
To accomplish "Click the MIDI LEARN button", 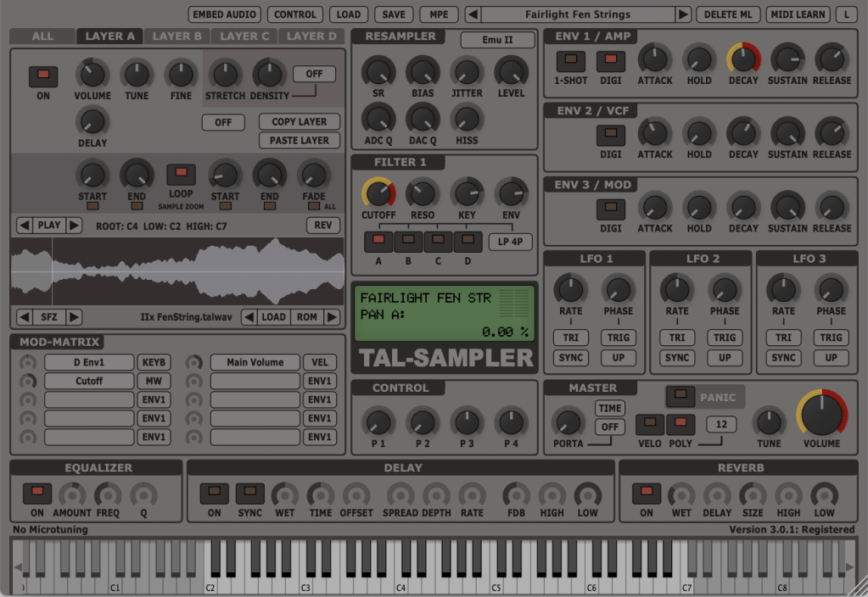I will [x=798, y=14].
